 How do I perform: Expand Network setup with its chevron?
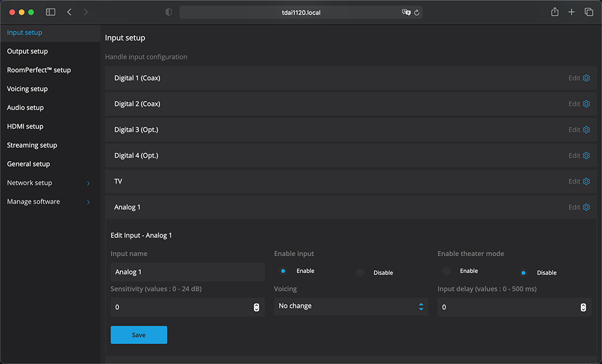tap(88, 184)
